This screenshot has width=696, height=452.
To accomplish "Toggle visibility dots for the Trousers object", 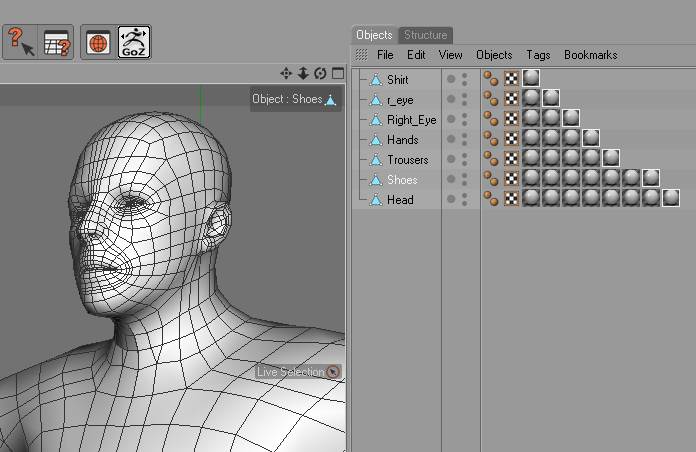I will pyautogui.click(x=463, y=160).
